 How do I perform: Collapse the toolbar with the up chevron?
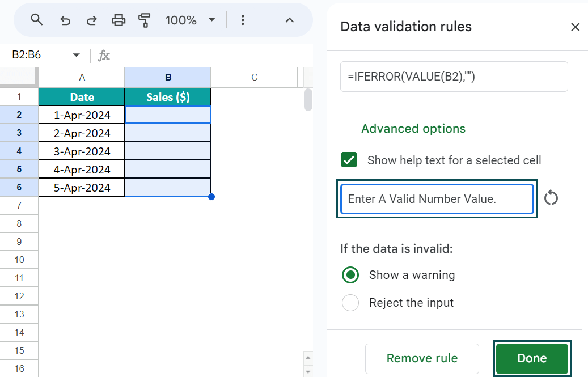pyautogui.click(x=289, y=19)
